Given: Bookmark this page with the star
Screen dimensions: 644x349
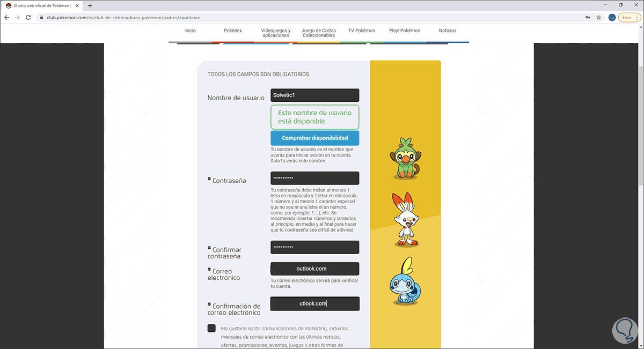Looking at the screenshot, I should coord(599,17).
